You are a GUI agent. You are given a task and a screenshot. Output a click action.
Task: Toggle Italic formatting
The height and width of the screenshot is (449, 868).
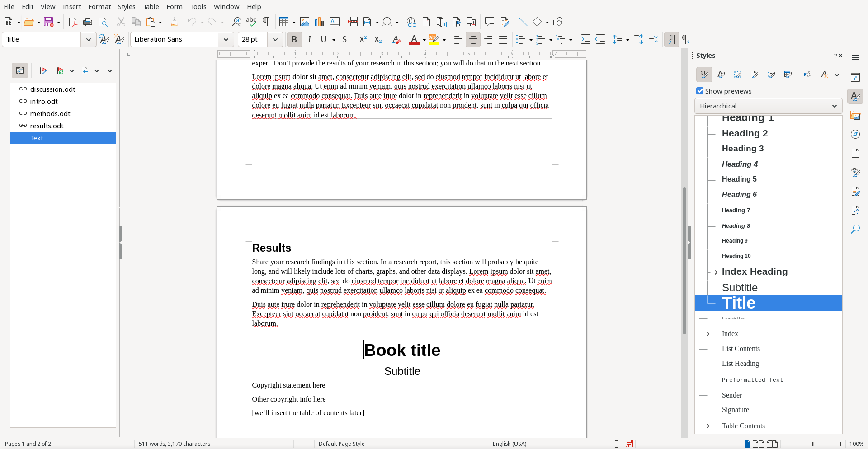pyautogui.click(x=309, y=39)
